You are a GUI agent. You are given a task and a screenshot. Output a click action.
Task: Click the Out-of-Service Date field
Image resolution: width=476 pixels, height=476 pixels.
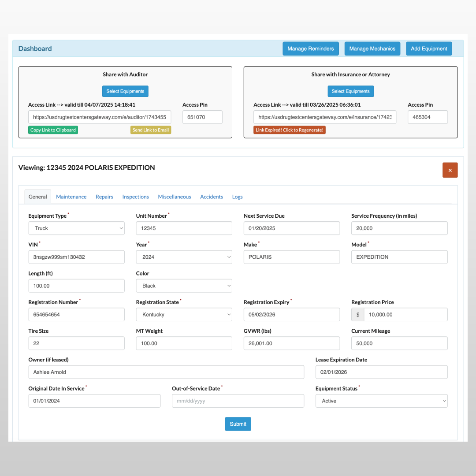tap(238, 401)
